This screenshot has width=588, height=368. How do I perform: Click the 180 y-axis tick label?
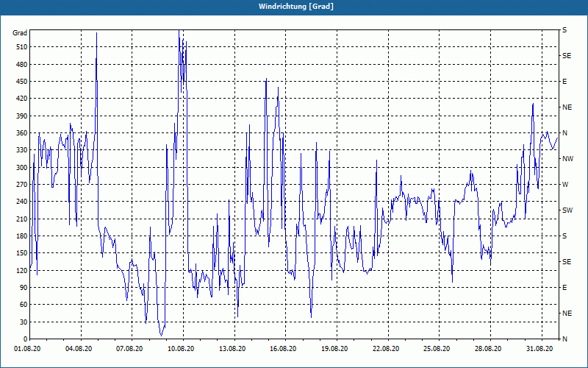point(22,236)
